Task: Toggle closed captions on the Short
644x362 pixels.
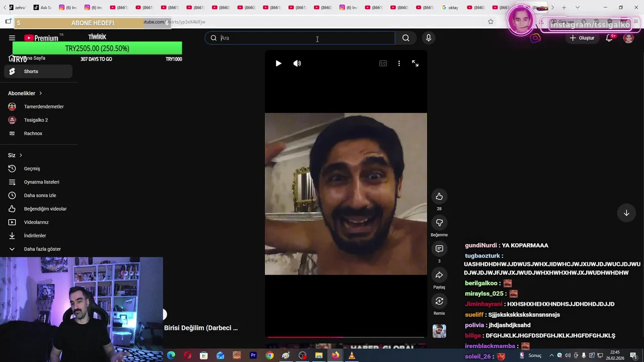Action: 383,63
